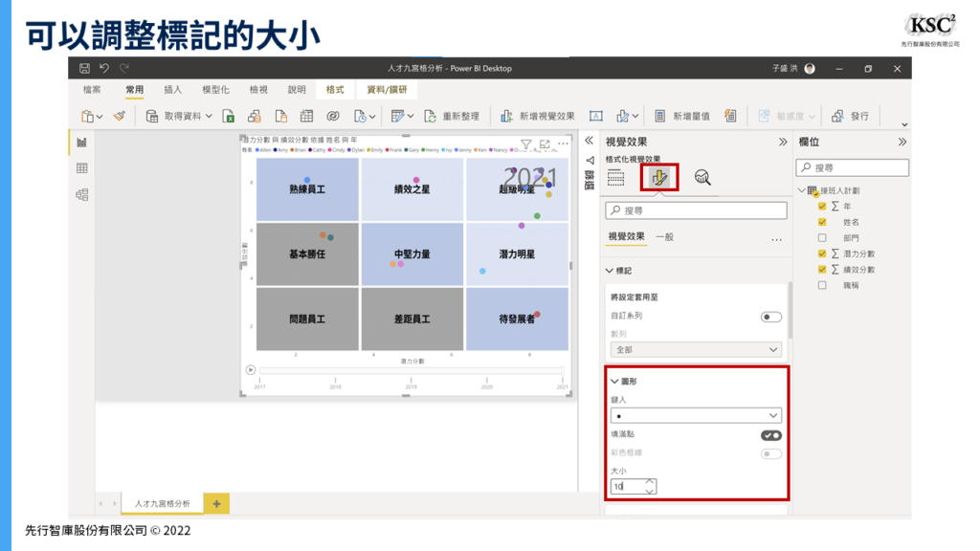
Task: Open the 鍵入 marker shape dropdown
Action: (x=696, y=415)
